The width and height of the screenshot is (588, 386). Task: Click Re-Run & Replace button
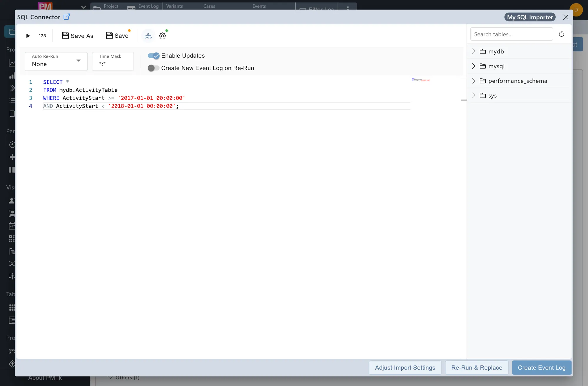tap(477, 367)
